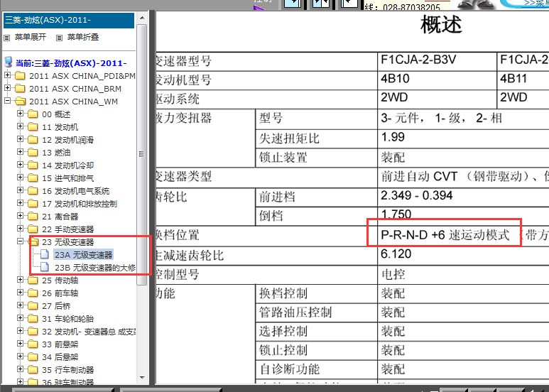Click the tree panel vertical scrollbar thumb

(x=142, y=154)
